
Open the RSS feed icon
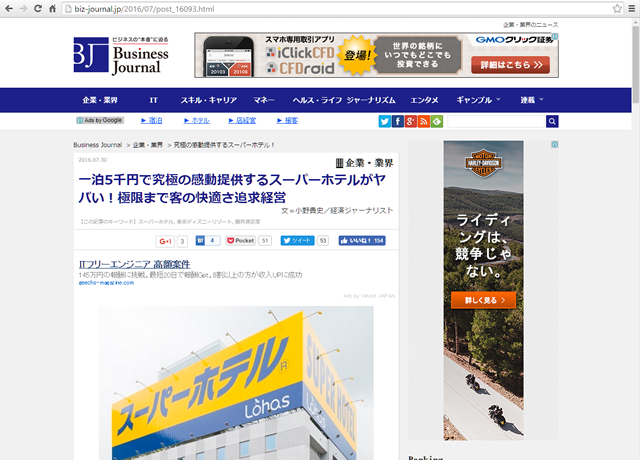click(x=424, y=121)
